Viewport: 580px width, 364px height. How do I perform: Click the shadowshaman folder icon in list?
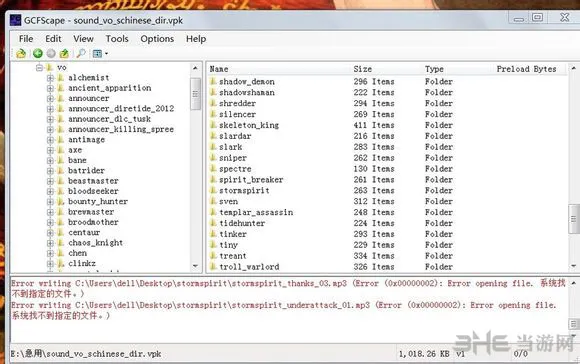click(x=213, y=92)
